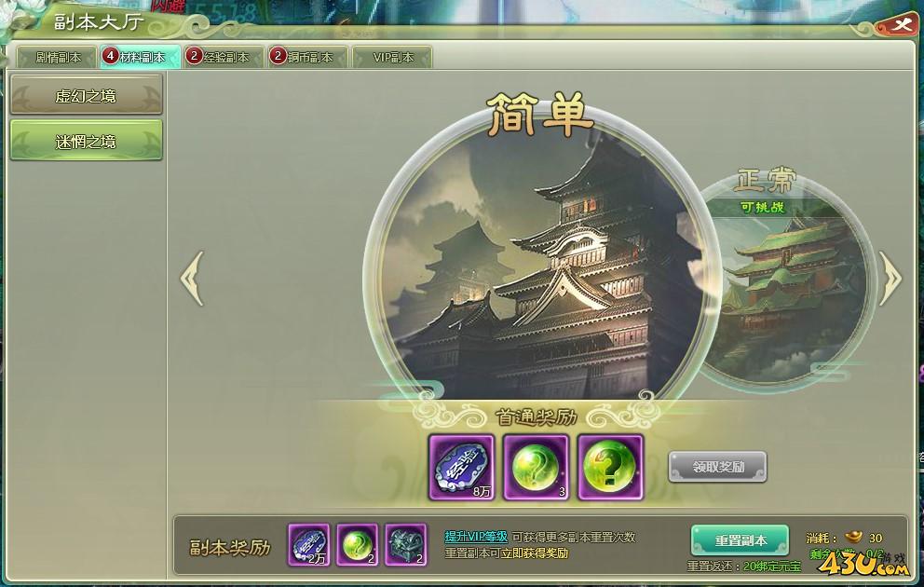
Task: Click the 2万 experience token in 副本奖励
Action: click(309, 544)
